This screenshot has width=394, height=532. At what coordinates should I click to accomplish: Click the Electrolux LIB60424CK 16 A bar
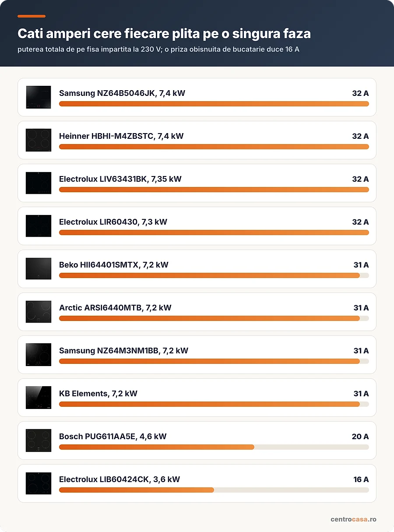click(214, 490)
